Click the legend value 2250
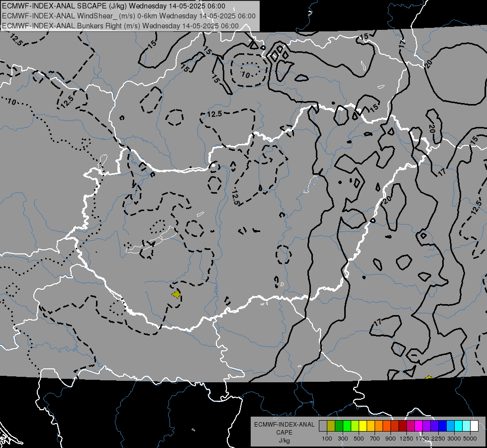The width and height of the screenshot is (487, 448). (x=438, y=439)
